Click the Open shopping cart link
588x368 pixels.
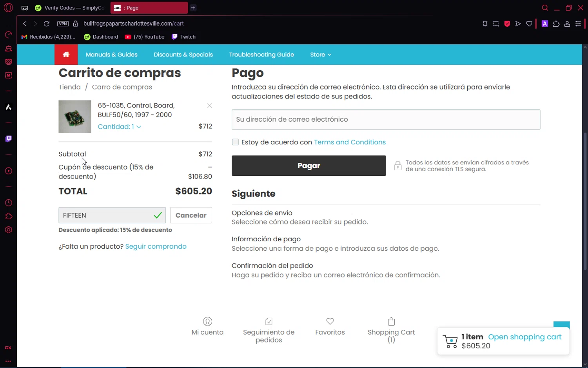(524, 337)
